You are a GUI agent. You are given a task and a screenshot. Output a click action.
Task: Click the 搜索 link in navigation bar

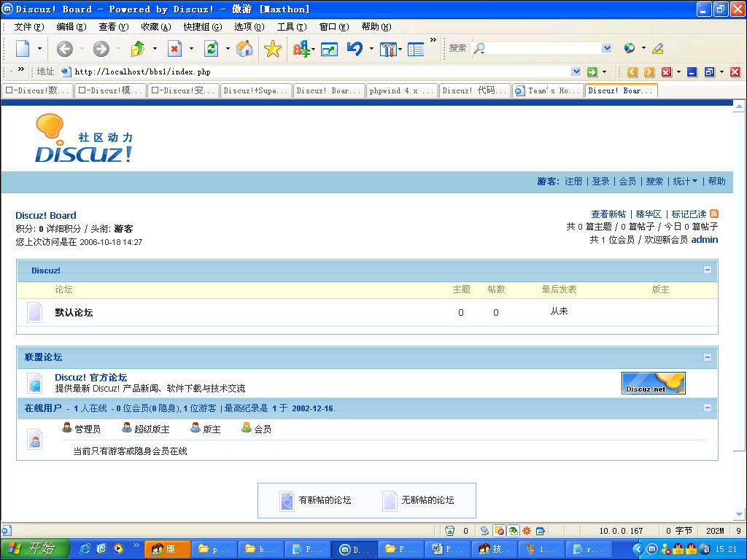pos(654,182)
